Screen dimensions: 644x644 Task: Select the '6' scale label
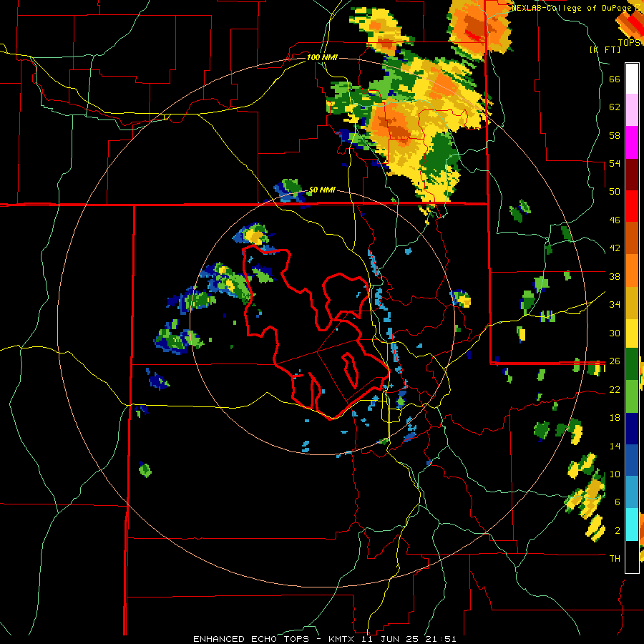(618, 502)
